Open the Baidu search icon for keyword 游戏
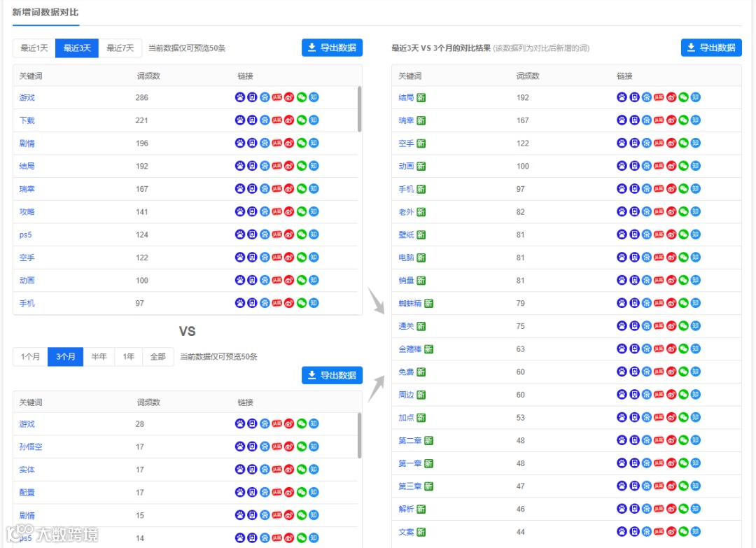This screenshot has height=548, width=756. tap(240, 97)
